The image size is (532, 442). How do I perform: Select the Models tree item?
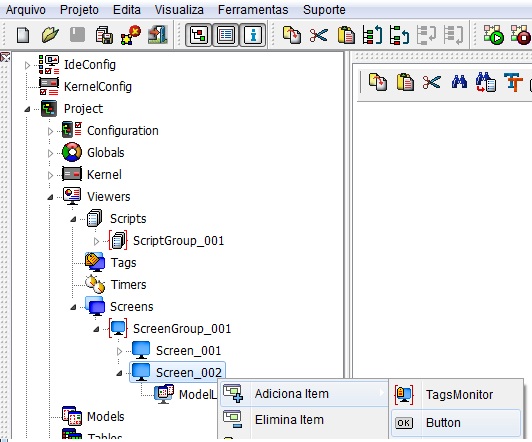click(x=106, y=417)
